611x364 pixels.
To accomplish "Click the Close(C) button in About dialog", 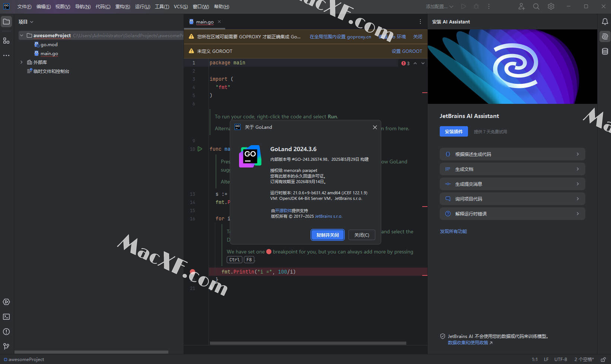I will (x=362, y=235).
